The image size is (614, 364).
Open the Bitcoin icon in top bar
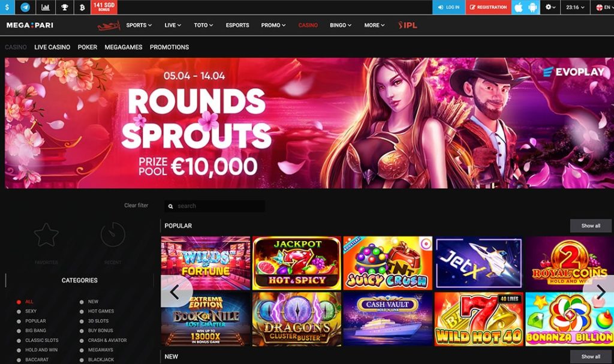click(82, 7)
